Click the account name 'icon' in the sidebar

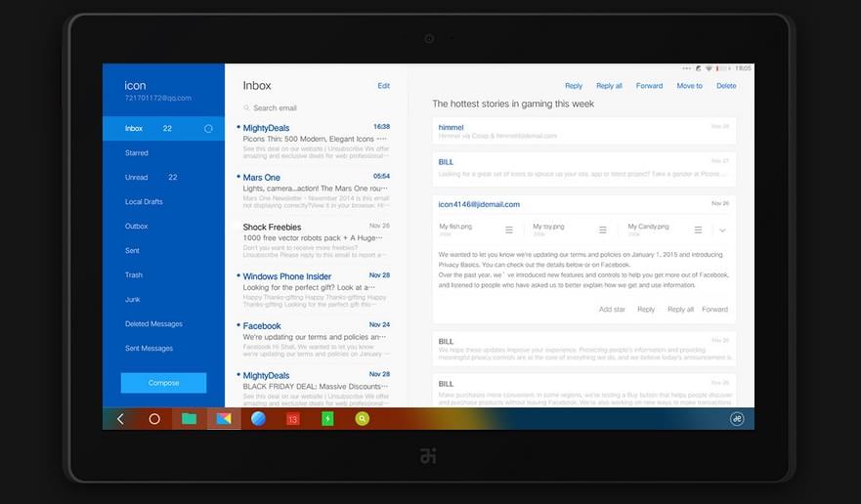tap(135, 86)
